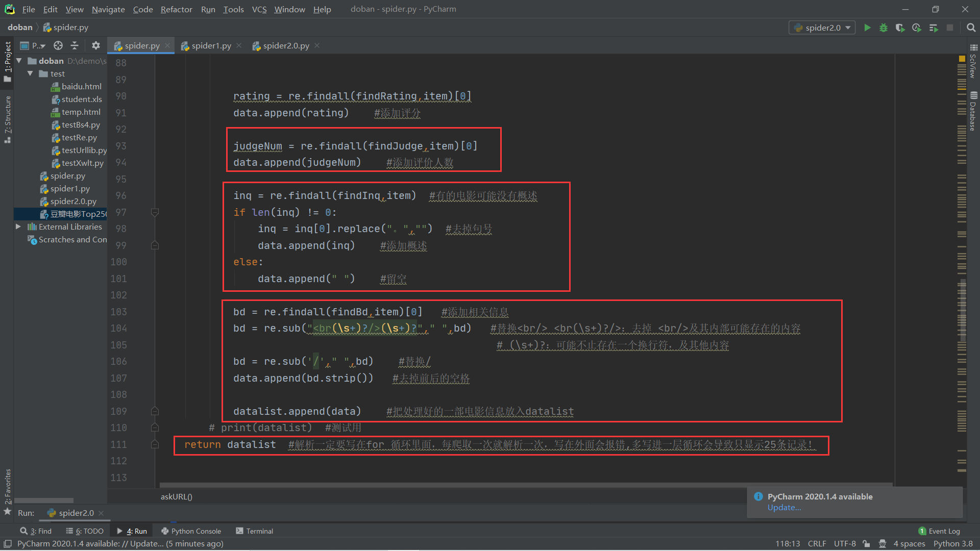Click Run with Coverage icon
Screen dimensions: 980x551
point(900,28)
